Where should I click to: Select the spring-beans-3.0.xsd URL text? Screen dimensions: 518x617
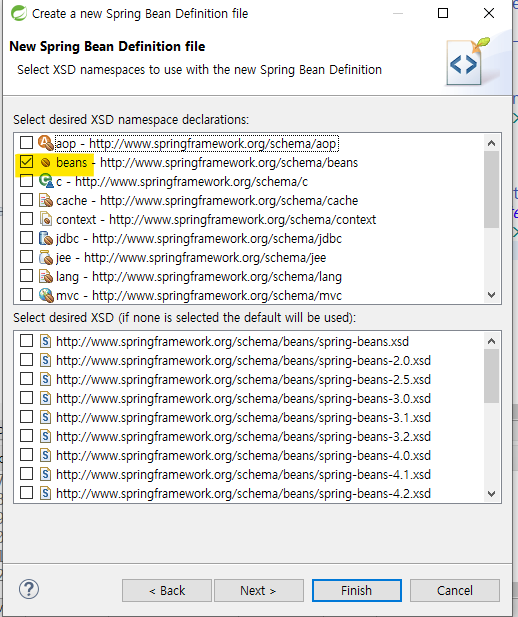[x=243, y=399]
